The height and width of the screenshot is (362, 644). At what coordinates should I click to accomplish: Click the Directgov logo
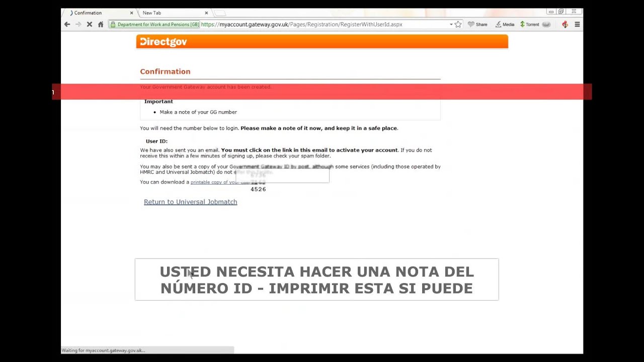(164, 42)
